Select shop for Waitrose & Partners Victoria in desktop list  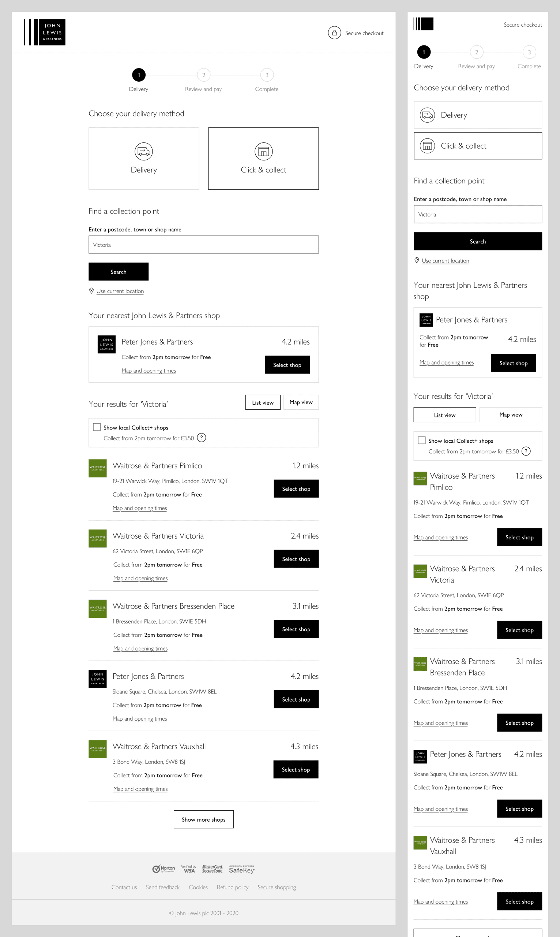pyautogui.click(x=296, y=559)
